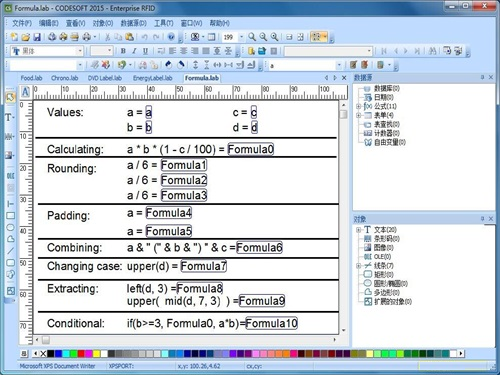Pick the yellow color swatch near palette start
Screen dimensions: 500x375
click(x=97, y=354)
